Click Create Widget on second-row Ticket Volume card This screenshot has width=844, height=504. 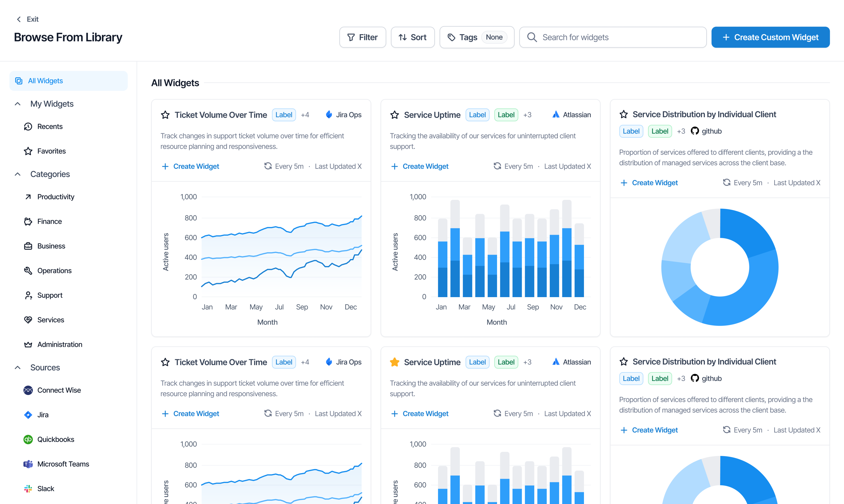point(190,414)
